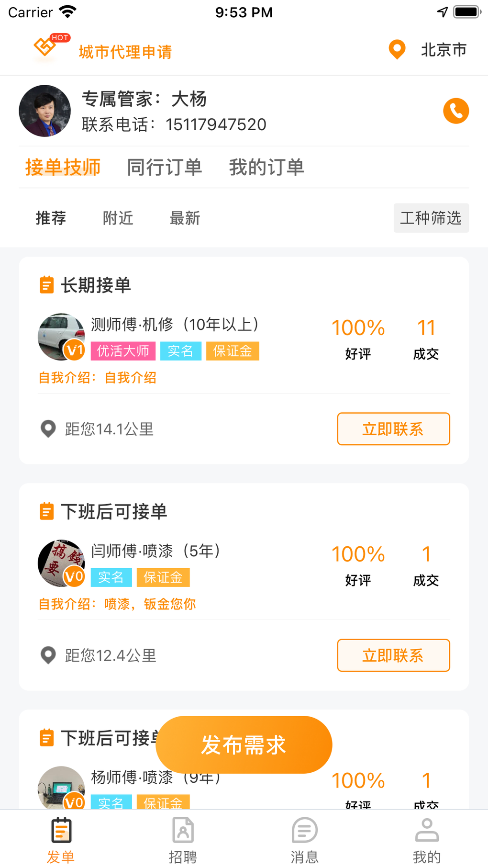Switch to the 我的订单 tab
This screenshot has height=868, width=488.
pos(266,168)
